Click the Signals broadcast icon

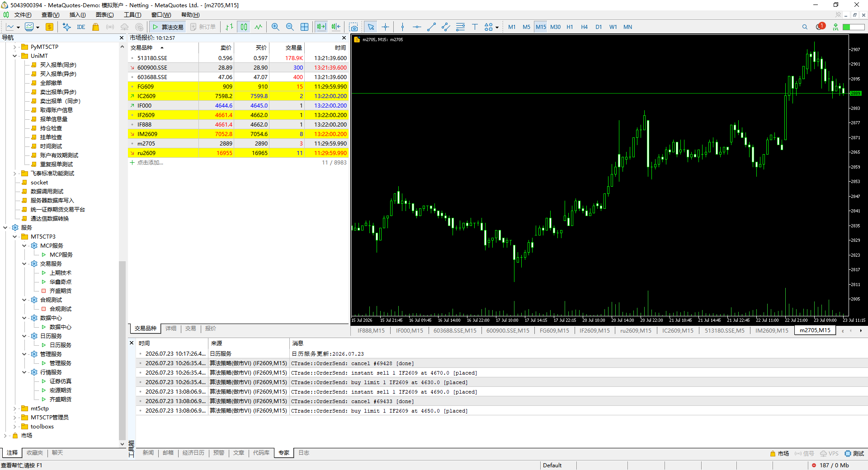pos(110,27)
